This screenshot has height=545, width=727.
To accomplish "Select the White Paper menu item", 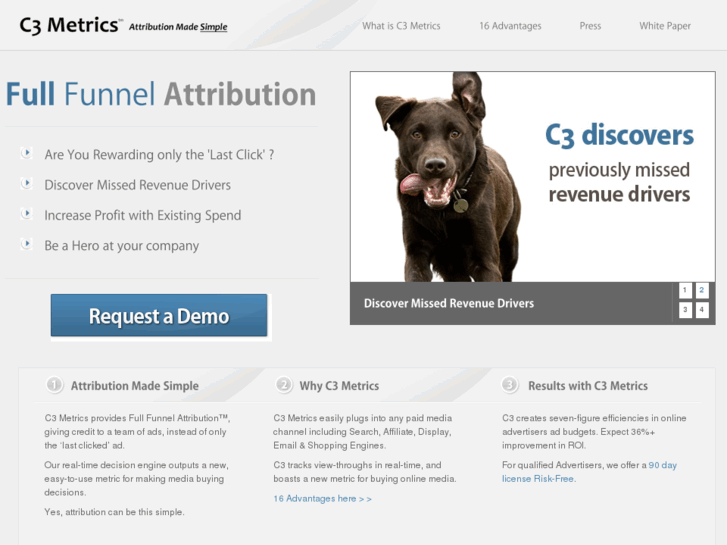I will 665,26.
